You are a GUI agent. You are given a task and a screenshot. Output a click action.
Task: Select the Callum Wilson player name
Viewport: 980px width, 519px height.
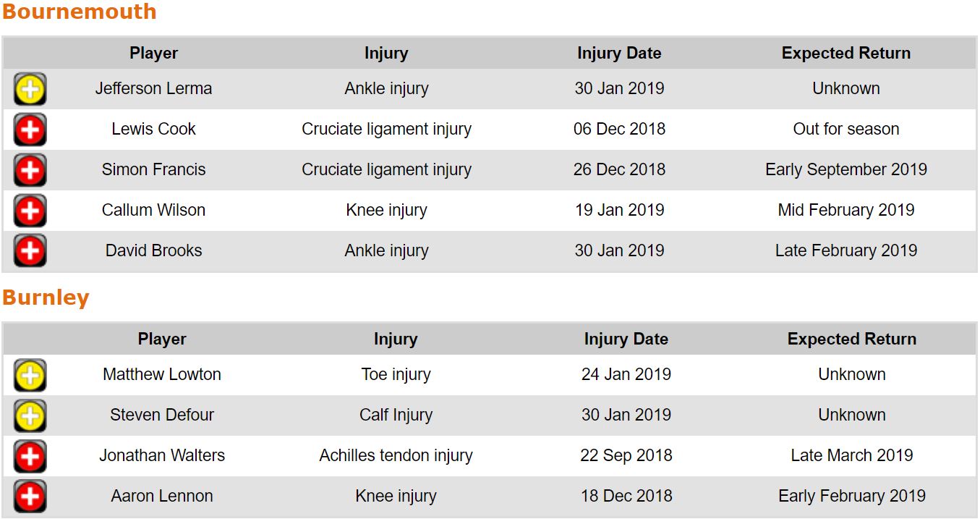153,210
